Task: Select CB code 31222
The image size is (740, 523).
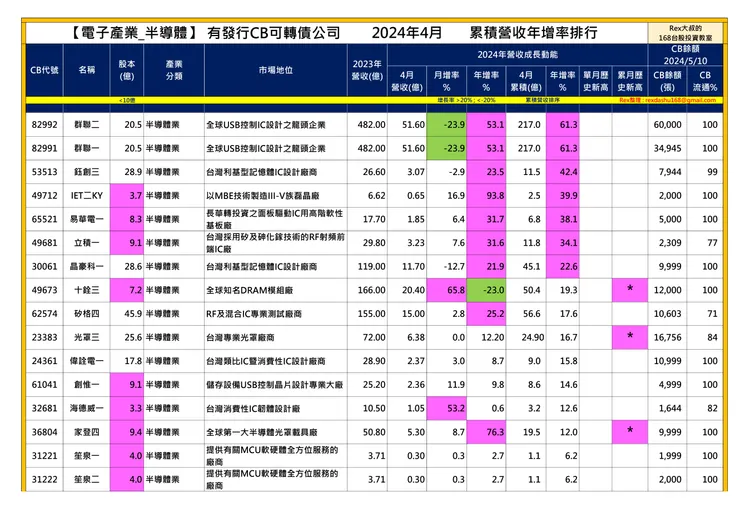Action: [44, 479]
